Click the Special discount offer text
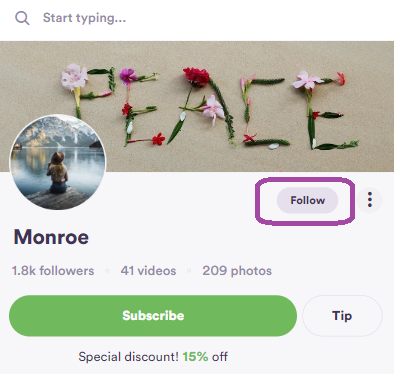This screenshot has height=379, width=394. [153, 357]
